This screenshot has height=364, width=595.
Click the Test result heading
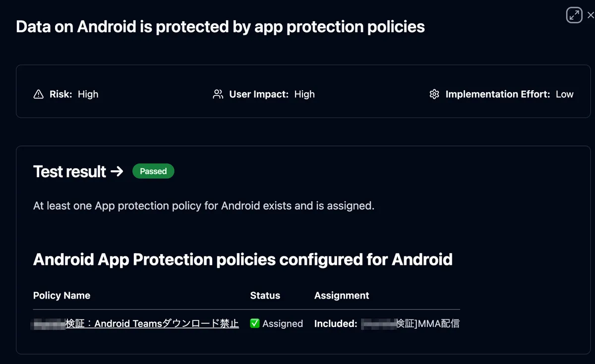point(69,171)
